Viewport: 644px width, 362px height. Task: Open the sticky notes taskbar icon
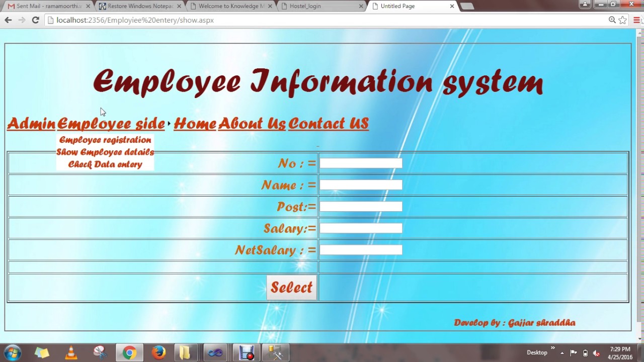click(42, 353)
